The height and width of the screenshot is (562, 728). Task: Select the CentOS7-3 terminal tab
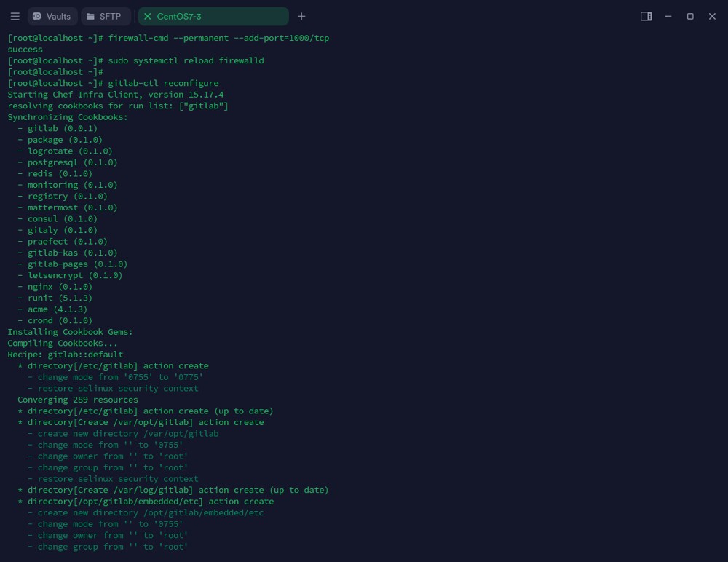[x=213, y=17]
